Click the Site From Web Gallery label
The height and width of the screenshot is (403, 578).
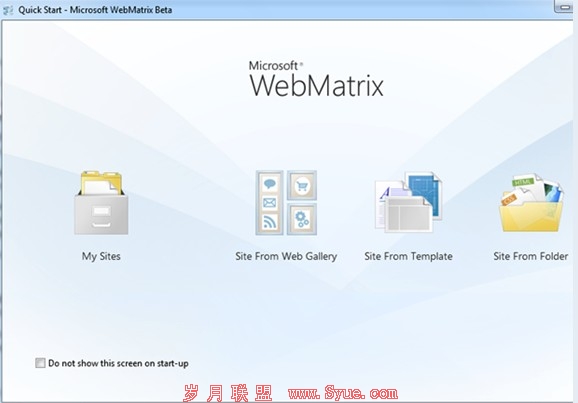286,256
